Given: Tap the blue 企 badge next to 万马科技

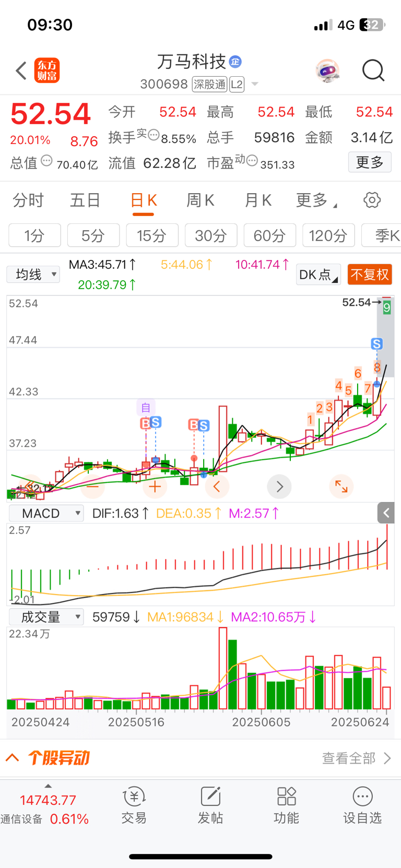Looking at the screenshot, I should tap(235, 62).
